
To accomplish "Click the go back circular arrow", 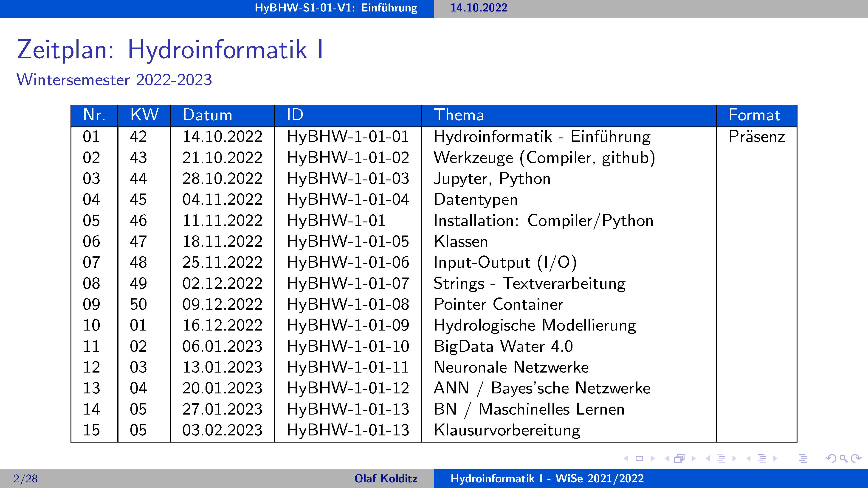I will click(831, 458).
